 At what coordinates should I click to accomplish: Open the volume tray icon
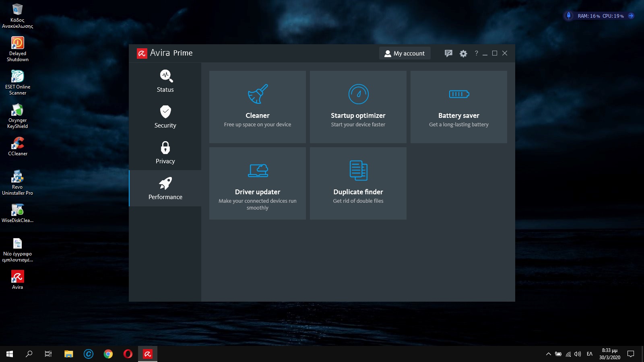578,354
